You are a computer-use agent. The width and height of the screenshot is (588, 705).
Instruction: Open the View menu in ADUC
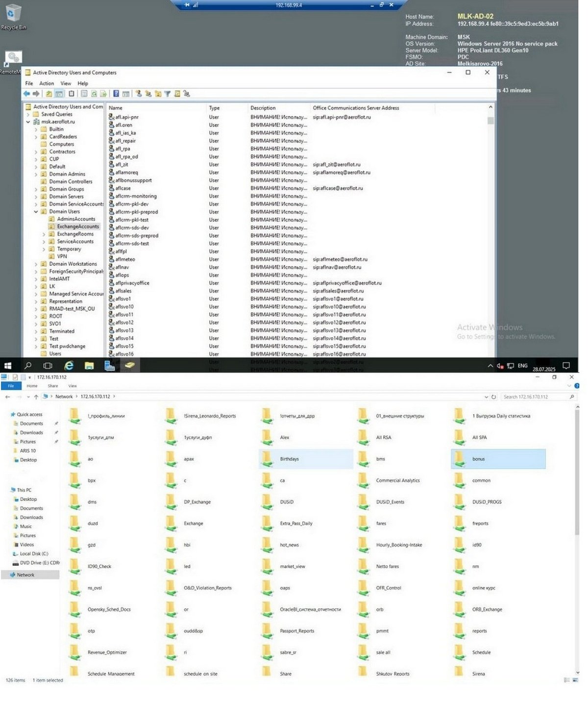pyautogui.click(x=66, y=83)
